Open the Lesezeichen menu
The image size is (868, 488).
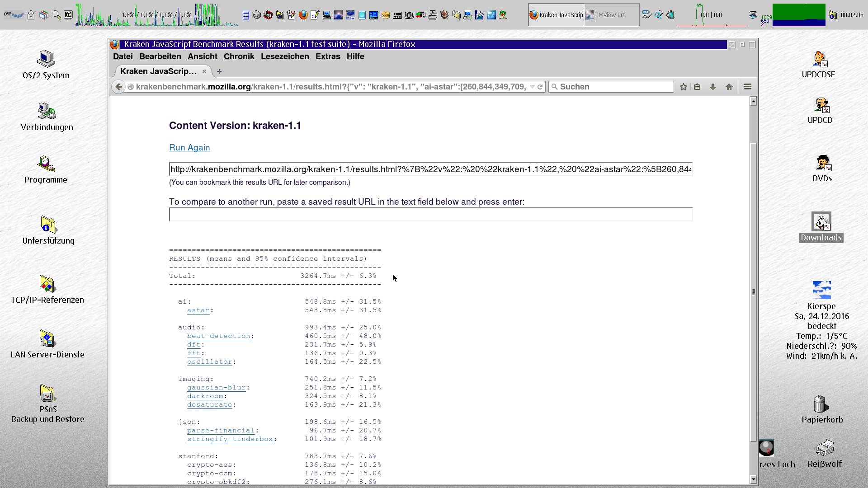click(x=285, y=56)
